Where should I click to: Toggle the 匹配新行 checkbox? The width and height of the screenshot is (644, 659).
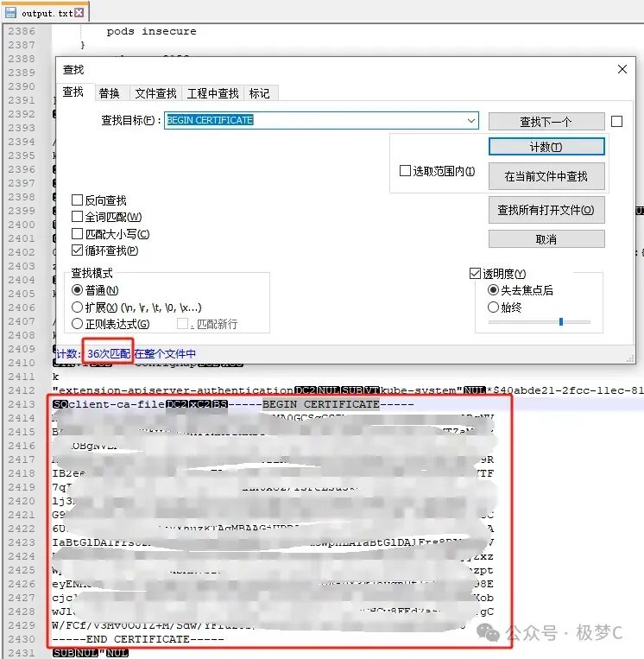click(x=182, y=324)
